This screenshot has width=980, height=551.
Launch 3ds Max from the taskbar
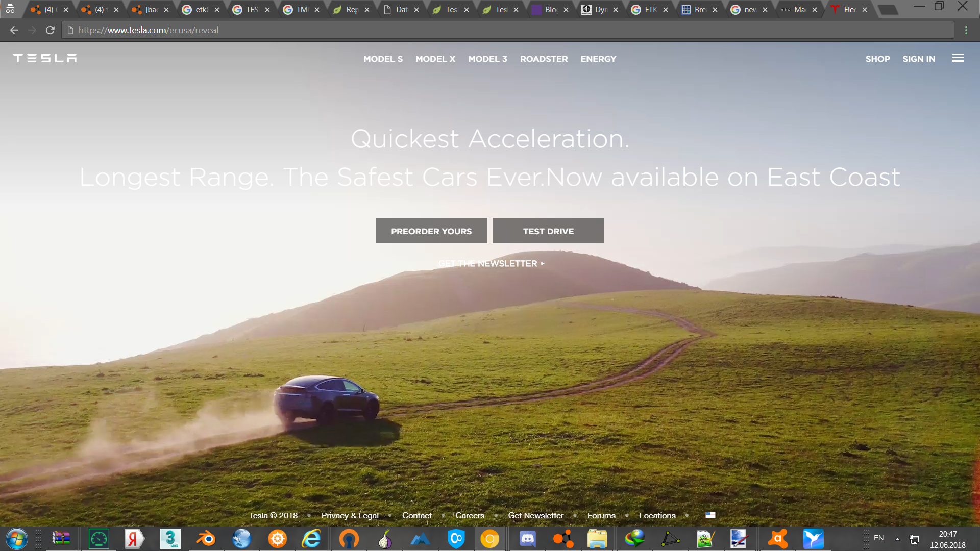pyautogui.click(x=170, y=539)
